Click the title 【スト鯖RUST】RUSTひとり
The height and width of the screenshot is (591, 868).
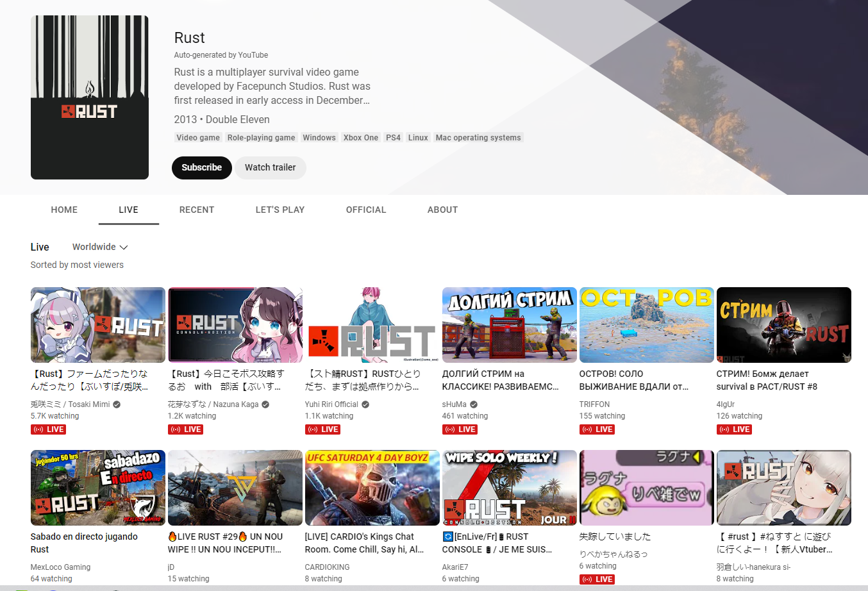click(363, 380)
